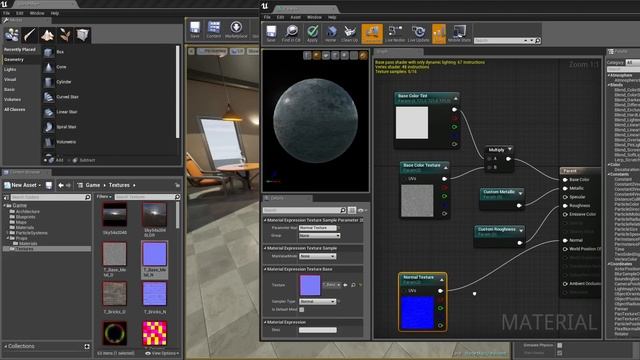Use selected asset arrow beside Texture
This screenshot has height=360, width=640.
click(x=346, y=285)
